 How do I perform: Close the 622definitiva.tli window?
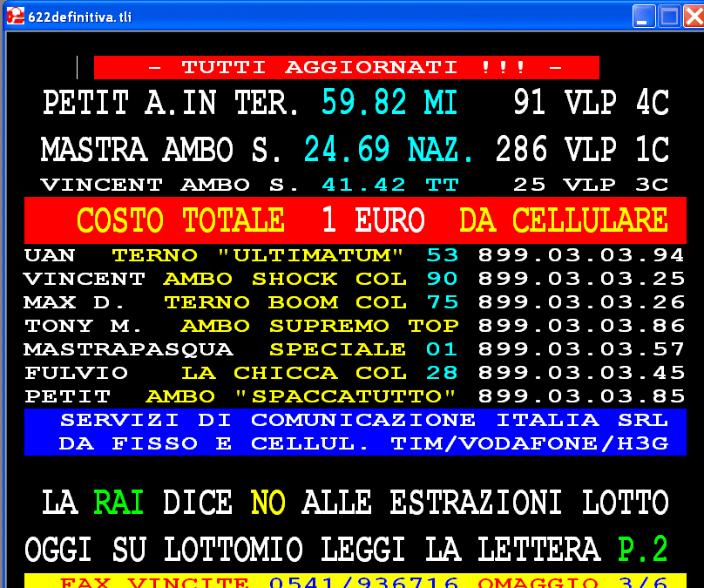(694, 17)
